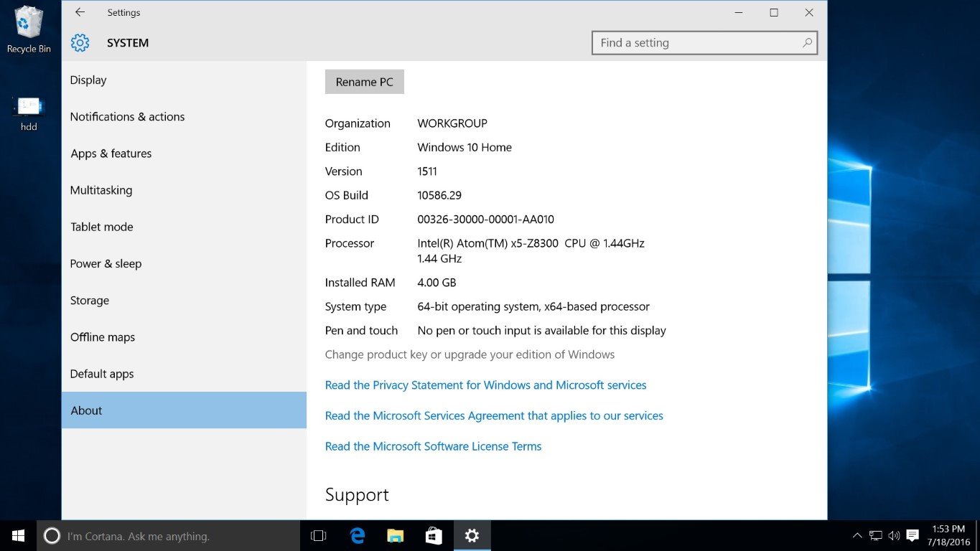Select Tablet mode in the sidebar
Viewport: 980px width, 551px height.
pos(184,227)
